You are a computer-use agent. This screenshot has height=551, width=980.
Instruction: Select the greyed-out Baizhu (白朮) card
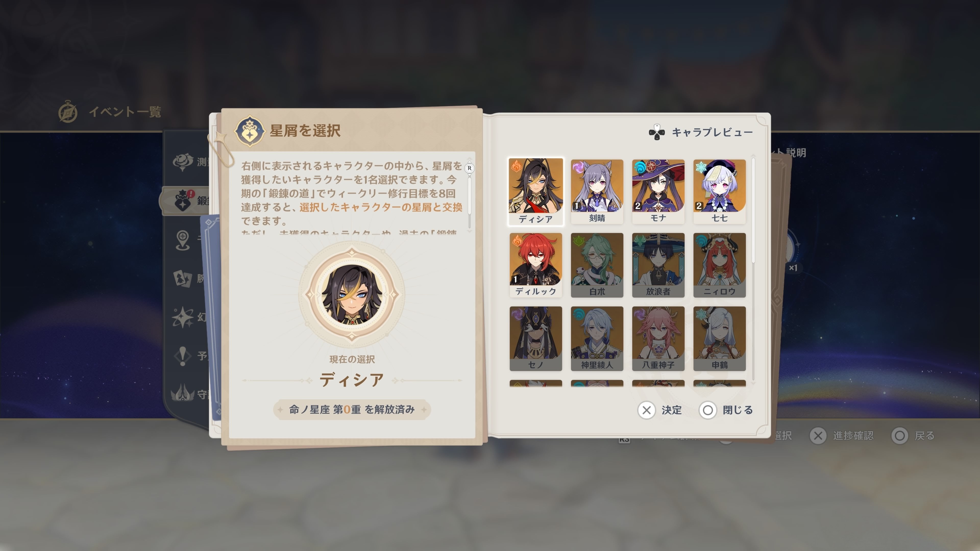pyautogui.click(x=597, y=265)
